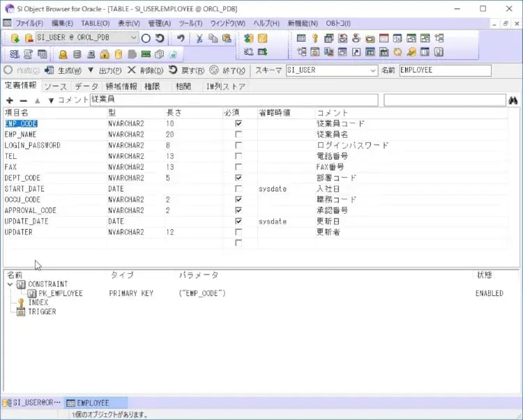Select the PK_EMPLOYEE constraint item
The image size is (523, 420).
click(59, 293)
